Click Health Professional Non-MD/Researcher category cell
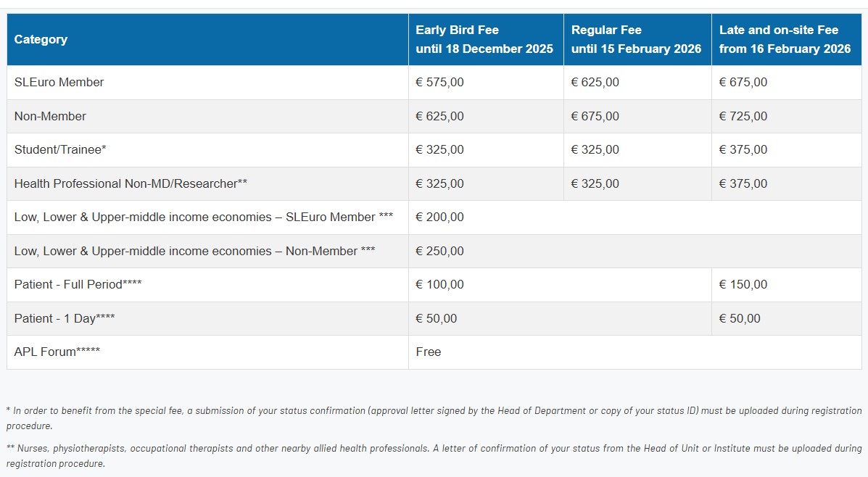Viewport: 868px width, 477px height. [x=131, y=184]
